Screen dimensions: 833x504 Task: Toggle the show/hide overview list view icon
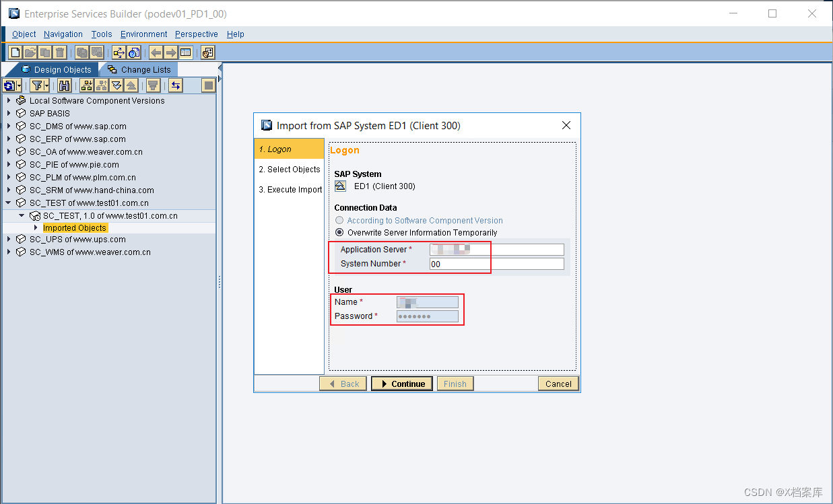click(x=186, y=52)
